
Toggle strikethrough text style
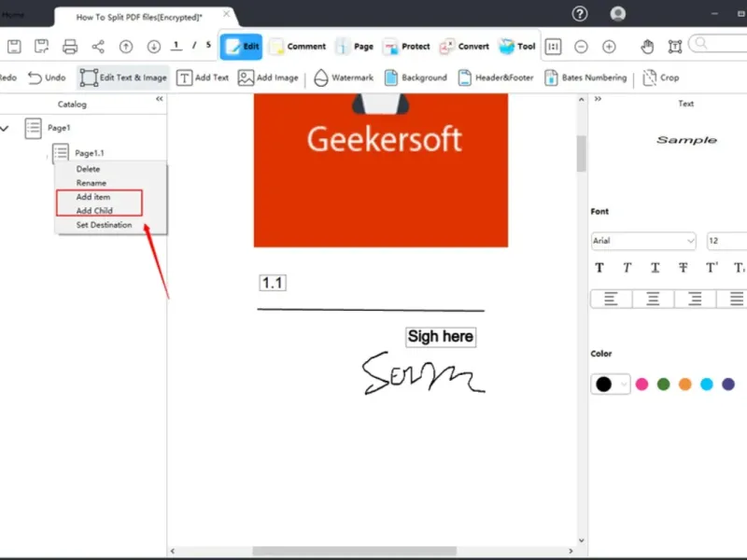click(684, 268)
